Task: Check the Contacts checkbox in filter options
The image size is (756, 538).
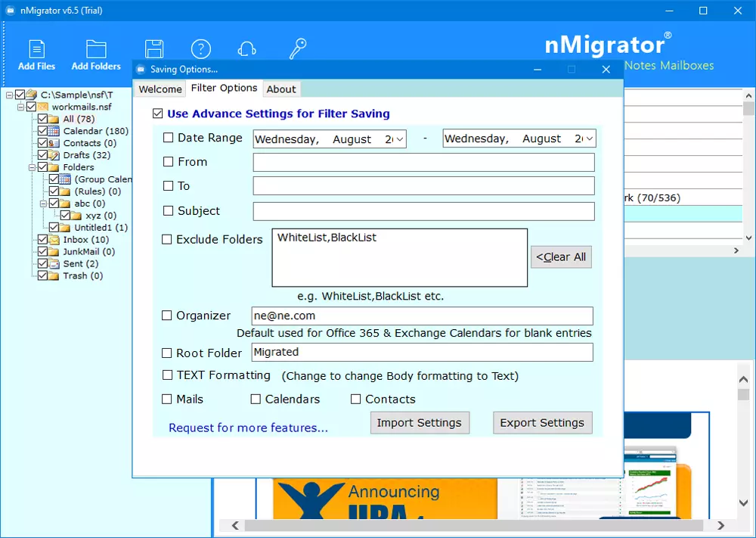Action: pos(356,399)
